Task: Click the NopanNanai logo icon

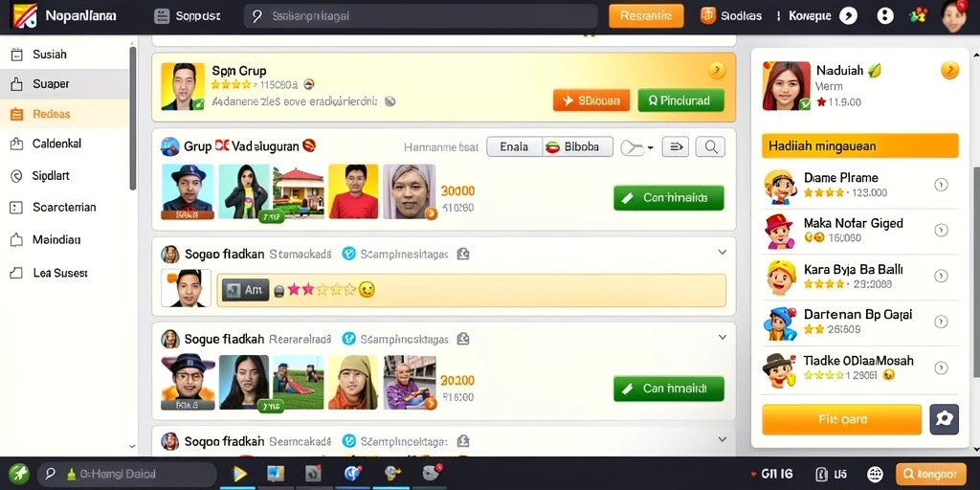Action: coord(24,15)
